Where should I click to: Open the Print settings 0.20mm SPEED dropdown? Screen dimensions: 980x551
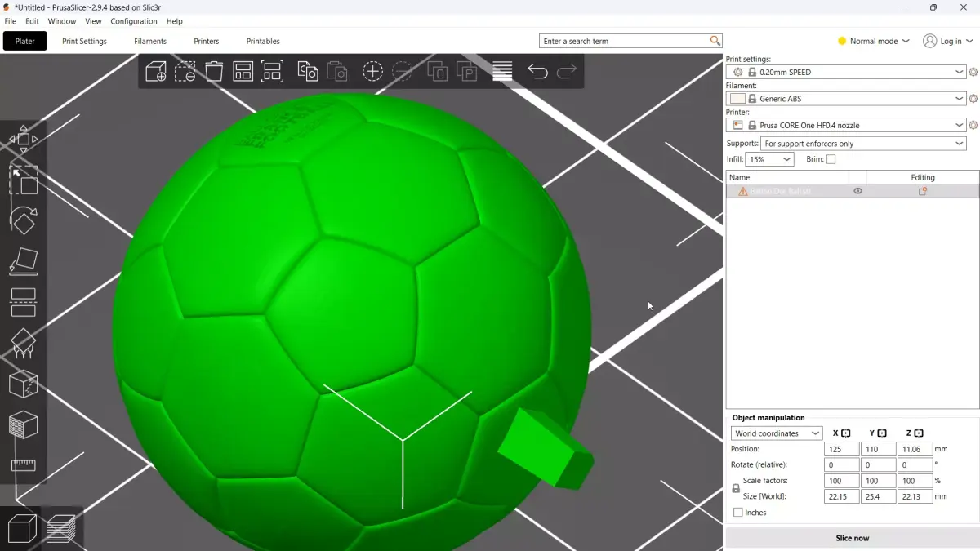(x=846, y=73)
